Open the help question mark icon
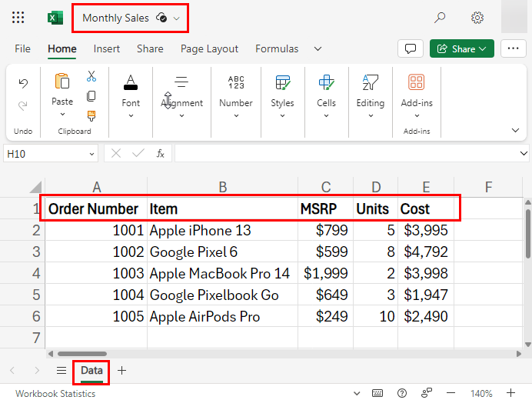 (x=402, y=393)
